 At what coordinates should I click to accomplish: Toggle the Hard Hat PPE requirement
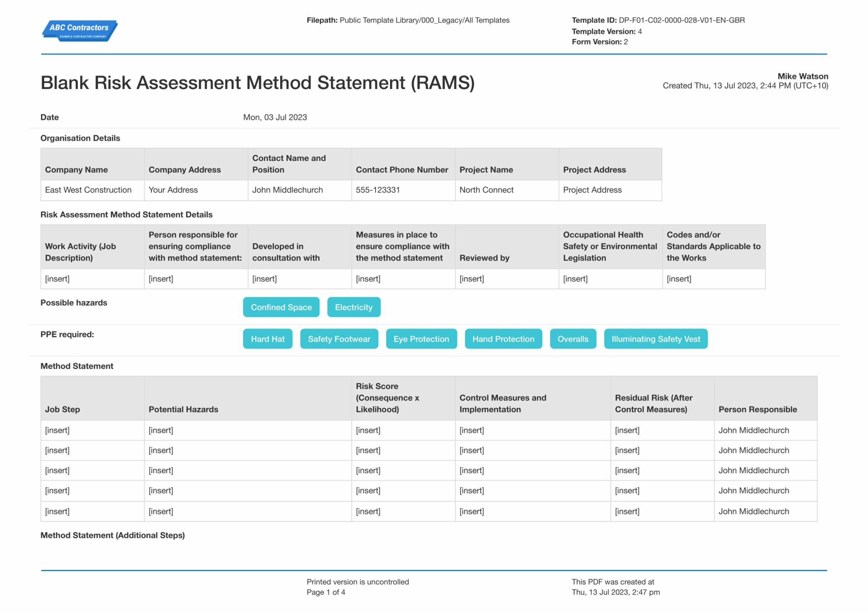pyautogui.click(x=267, y=338)
